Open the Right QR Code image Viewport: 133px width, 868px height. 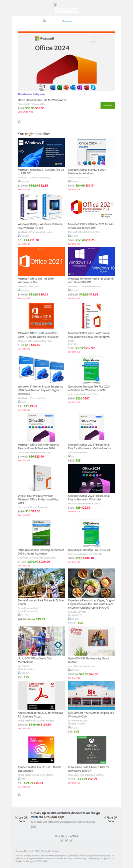(x=111, y=819)
